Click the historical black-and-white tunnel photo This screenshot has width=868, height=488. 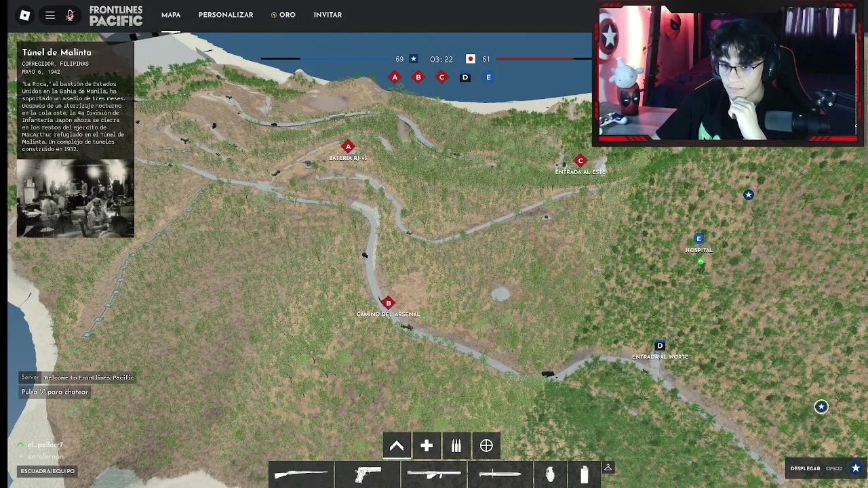pyautogui.click(x=75, y=198)
